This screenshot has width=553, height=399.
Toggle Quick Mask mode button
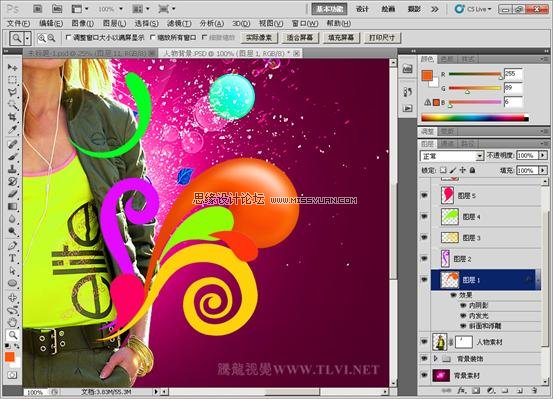12,375
